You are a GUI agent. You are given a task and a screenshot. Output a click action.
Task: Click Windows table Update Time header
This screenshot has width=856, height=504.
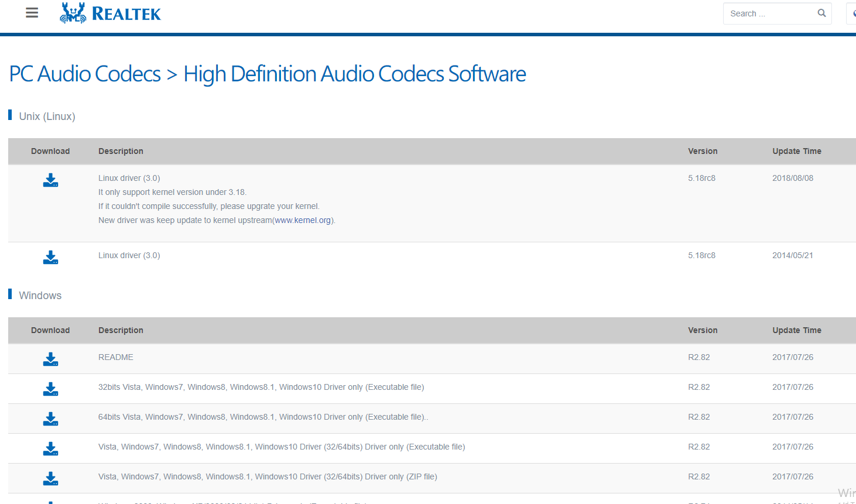point(797,330)
